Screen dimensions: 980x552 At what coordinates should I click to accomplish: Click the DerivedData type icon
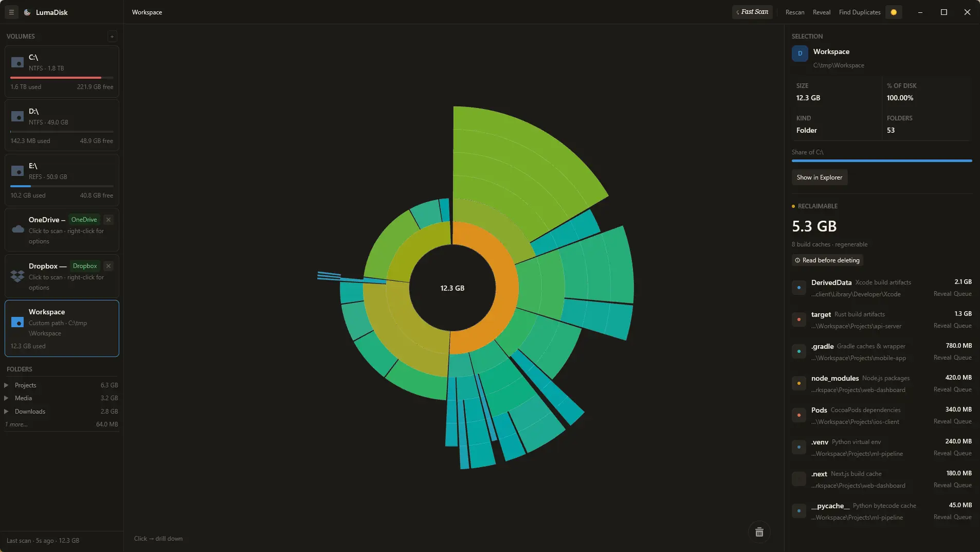point(799,288)
